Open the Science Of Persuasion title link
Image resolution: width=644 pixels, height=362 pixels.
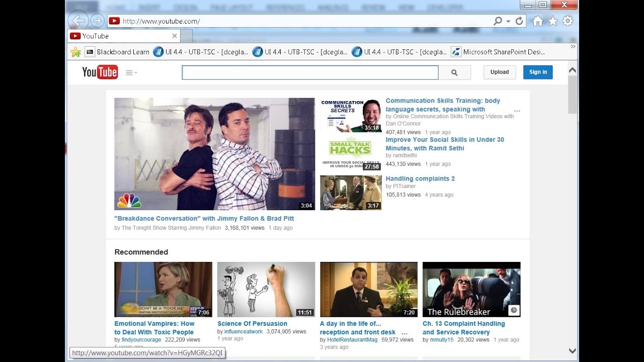point(252,324)
